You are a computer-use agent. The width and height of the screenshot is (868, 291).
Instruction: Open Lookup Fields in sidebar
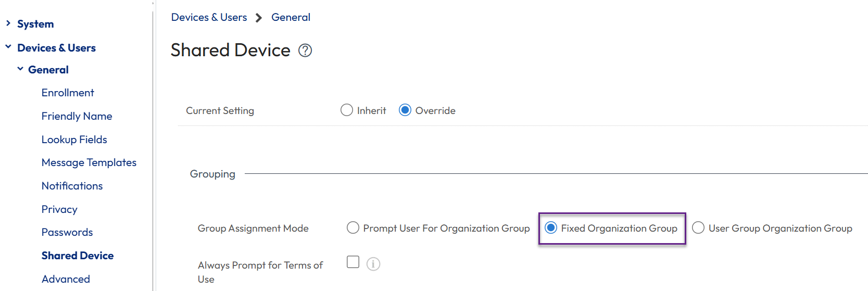point(74,140)
